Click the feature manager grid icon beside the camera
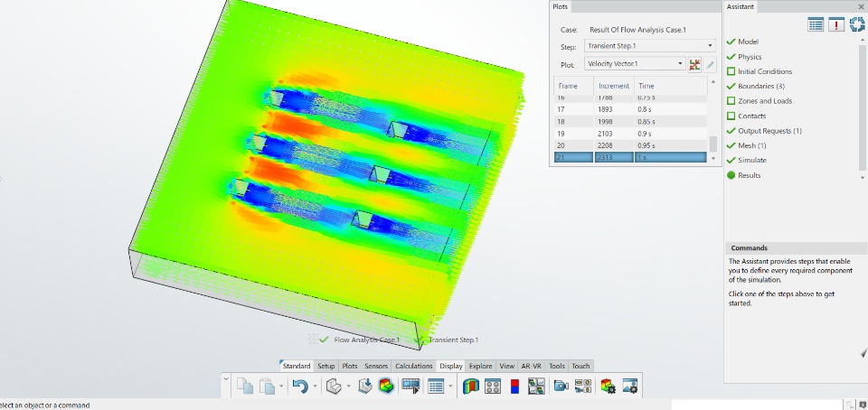This screenshot has width=868, height=410. click(x=583, y=386)
